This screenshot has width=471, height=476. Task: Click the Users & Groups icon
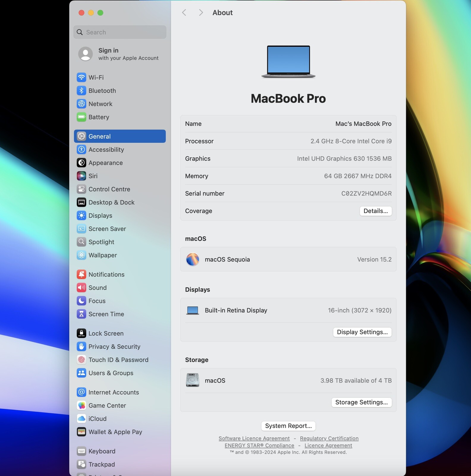81,373
